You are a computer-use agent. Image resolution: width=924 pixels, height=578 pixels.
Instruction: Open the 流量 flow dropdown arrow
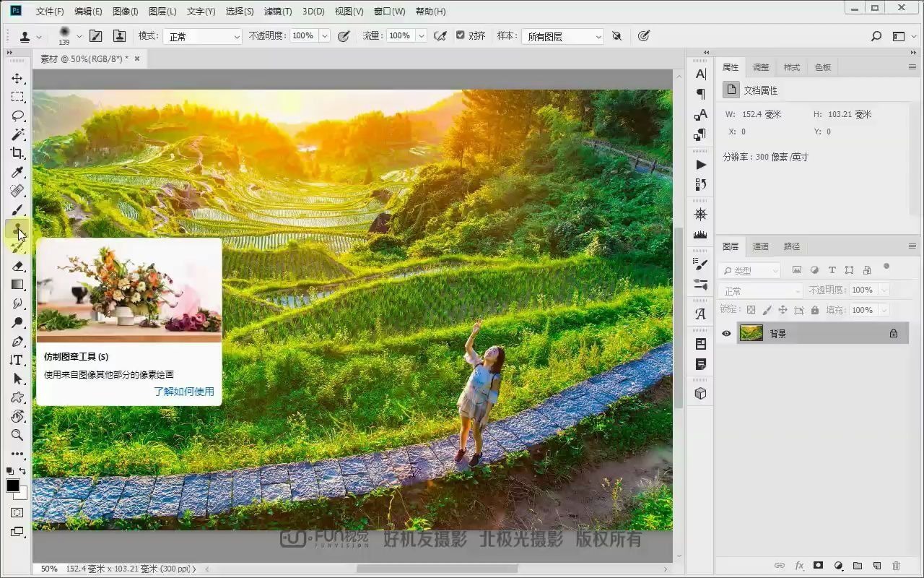click(422, 36)
